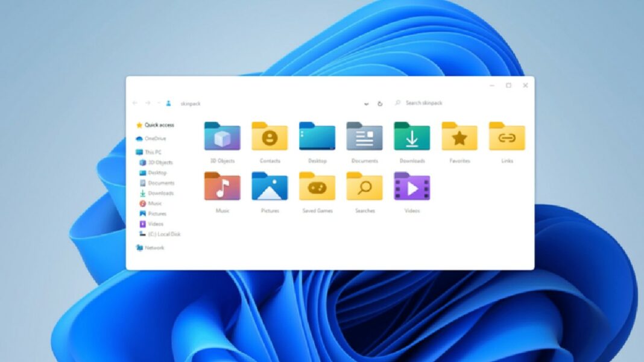Open the Favorites star folder icon
The image size is (644, 362).
[459, 136]
